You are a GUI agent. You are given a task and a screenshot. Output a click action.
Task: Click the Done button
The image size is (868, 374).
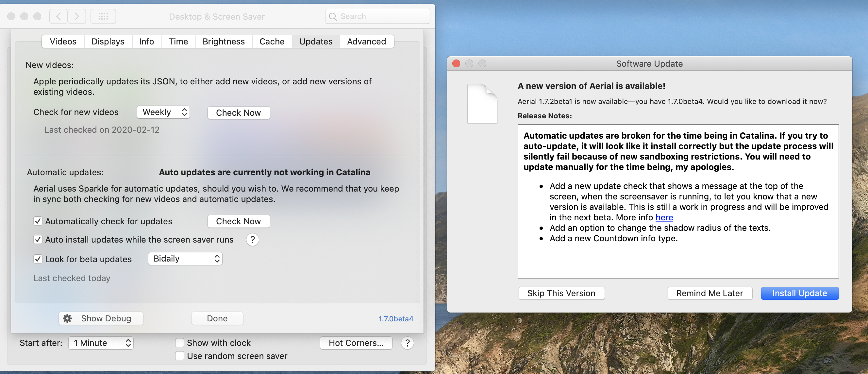pos(217,318)
